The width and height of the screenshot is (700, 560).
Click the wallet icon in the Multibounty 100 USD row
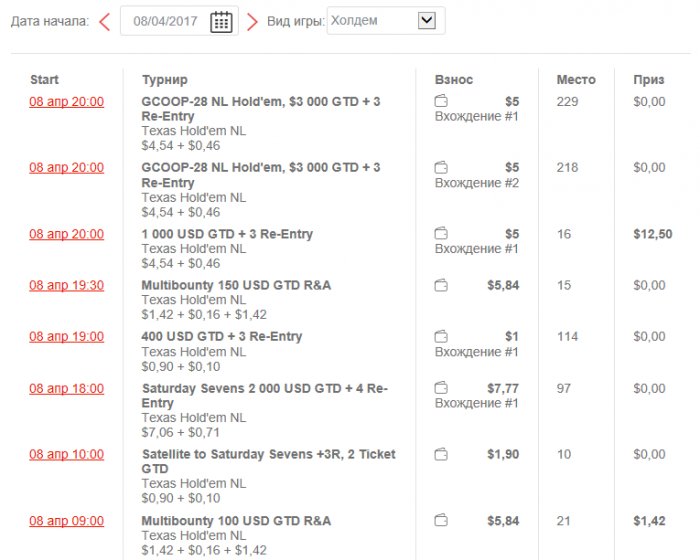click(x=441, y=521)
